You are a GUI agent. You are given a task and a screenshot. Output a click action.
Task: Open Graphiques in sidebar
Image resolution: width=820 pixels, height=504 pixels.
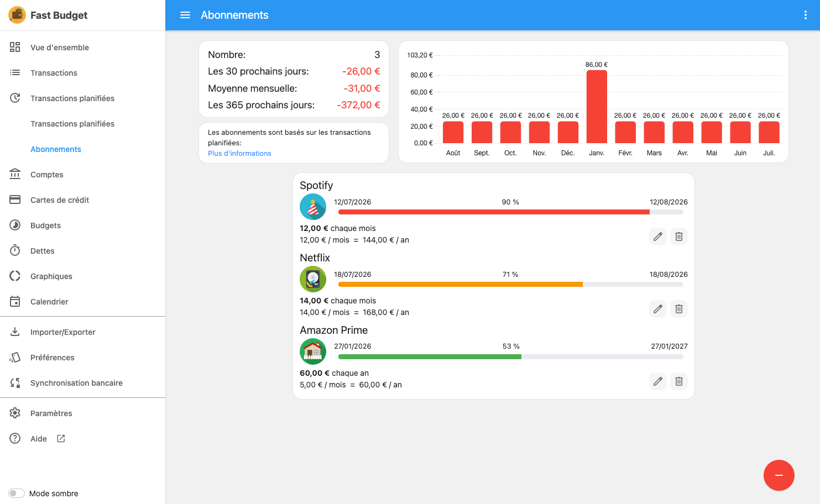point(83,276)
